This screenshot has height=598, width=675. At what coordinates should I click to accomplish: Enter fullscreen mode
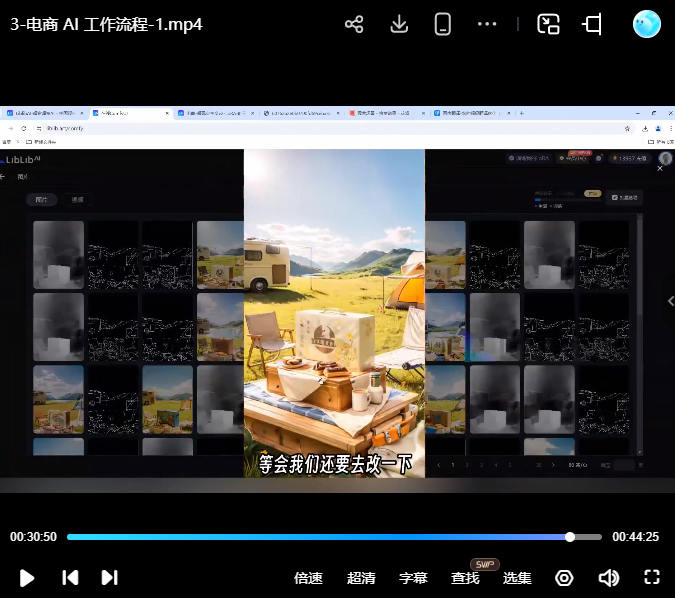[x=652, y=577]
